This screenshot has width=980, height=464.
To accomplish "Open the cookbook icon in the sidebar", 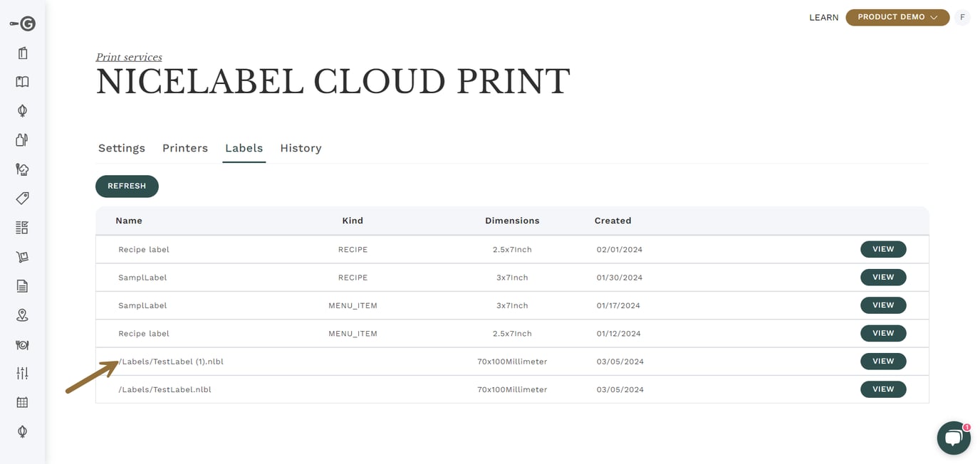I will [x=21, y=81].
